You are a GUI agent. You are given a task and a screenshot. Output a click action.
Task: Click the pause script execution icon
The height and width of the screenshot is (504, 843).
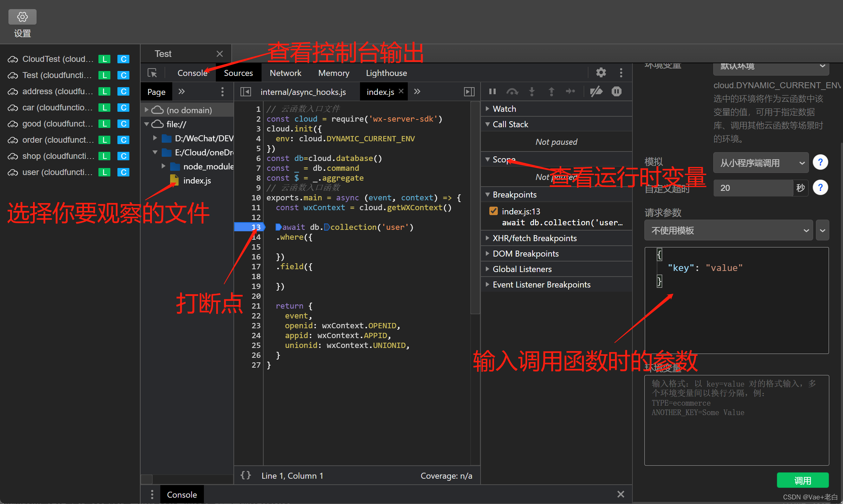[492, 92]
